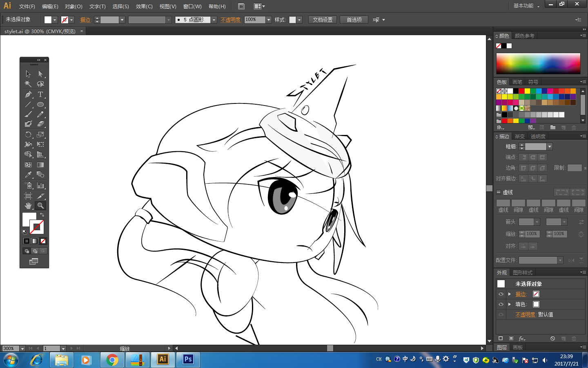Activate the Hand tool
Screen dimensions: 588x368
coord(28,206)
